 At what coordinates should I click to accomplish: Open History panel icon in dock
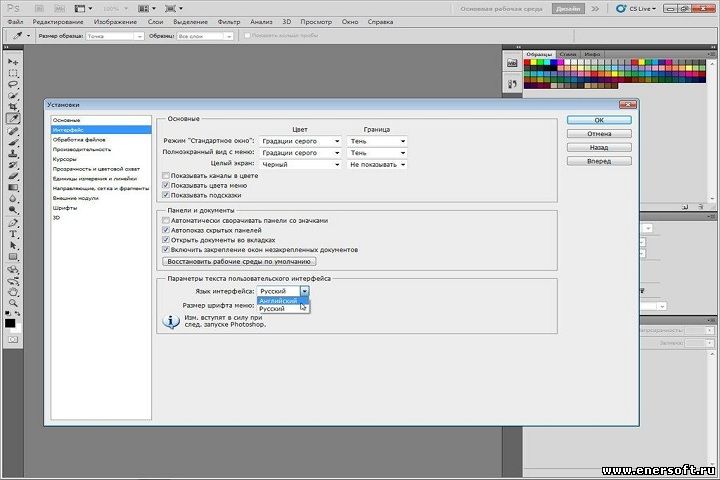click(x=512, y=84)
